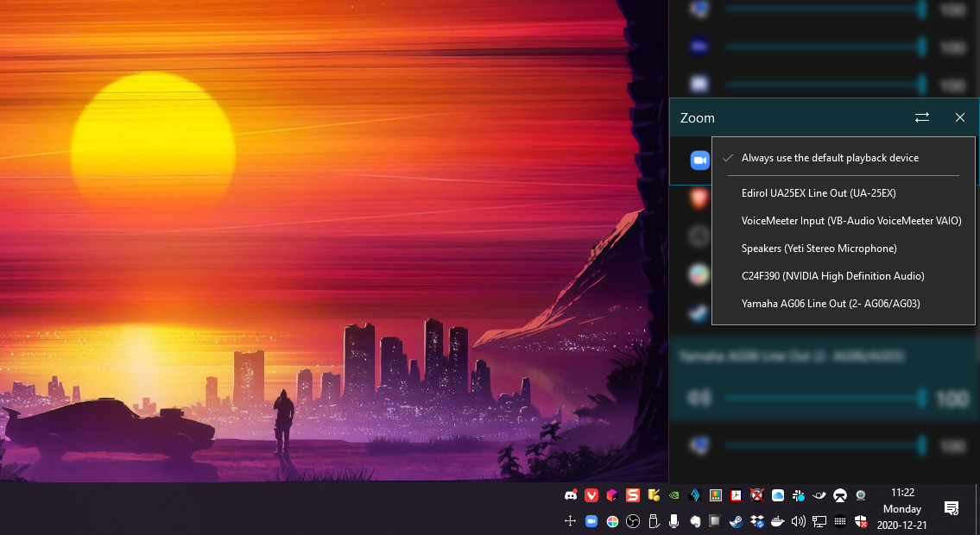Click the red-bordered clock tray icon
The image size is (980, 535).
[737, 495]
